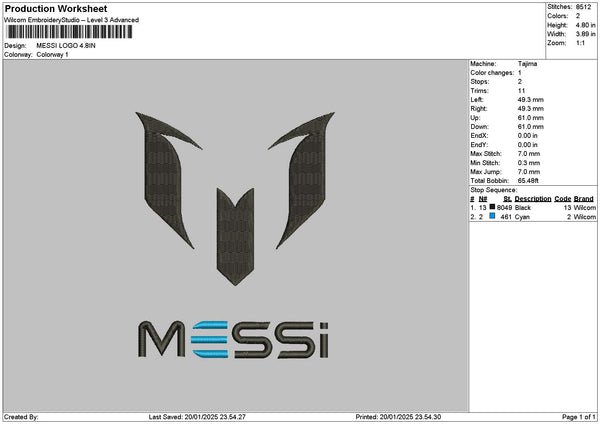Click the barcode under the worksheet title

70,32
